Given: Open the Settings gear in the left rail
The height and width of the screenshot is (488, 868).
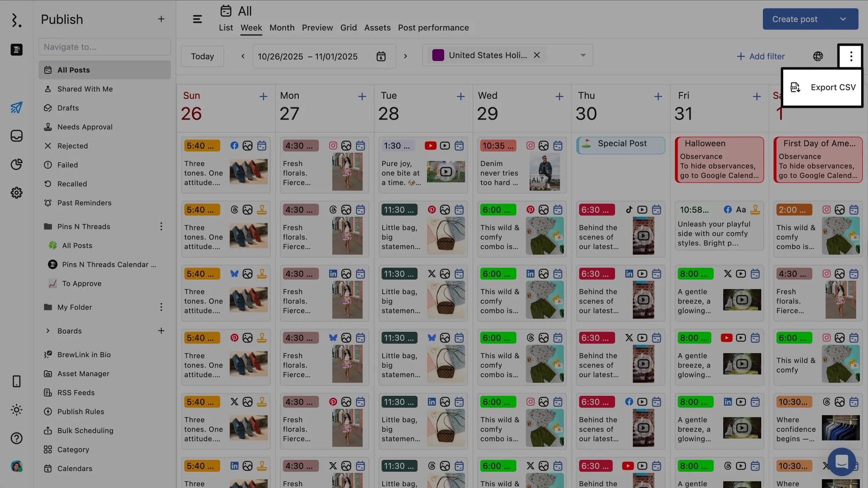Looking at the screenshot, I should tap(17, 193).
